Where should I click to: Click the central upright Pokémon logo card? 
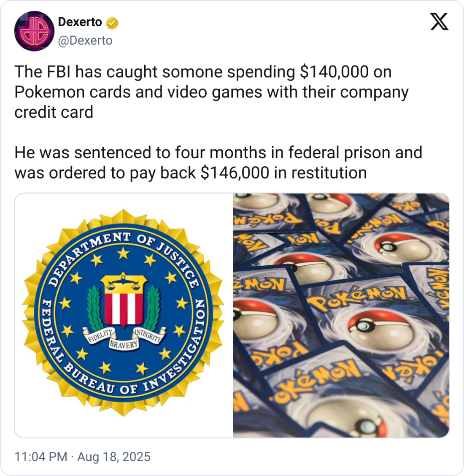click(x=357, y=299)
